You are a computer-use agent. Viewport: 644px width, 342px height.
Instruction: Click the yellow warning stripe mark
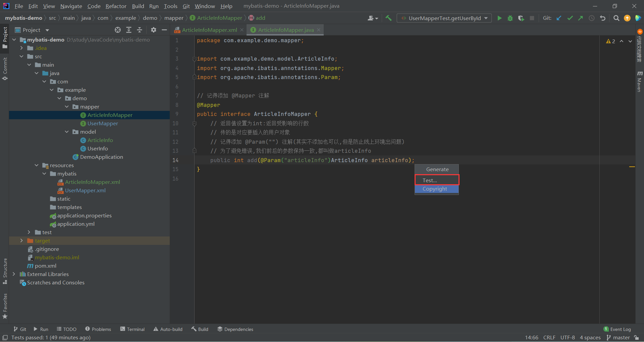pyautogui.click(x=632, y=167)
